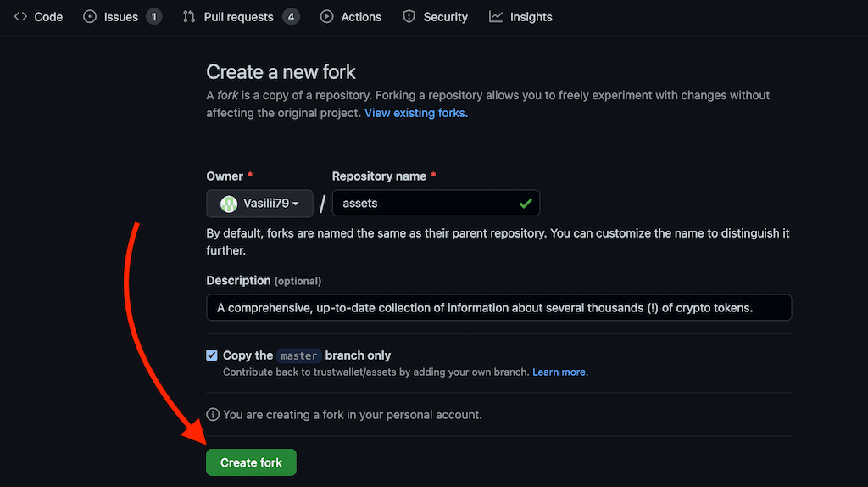Click the green checkmark in repository name

click(526, 204)
